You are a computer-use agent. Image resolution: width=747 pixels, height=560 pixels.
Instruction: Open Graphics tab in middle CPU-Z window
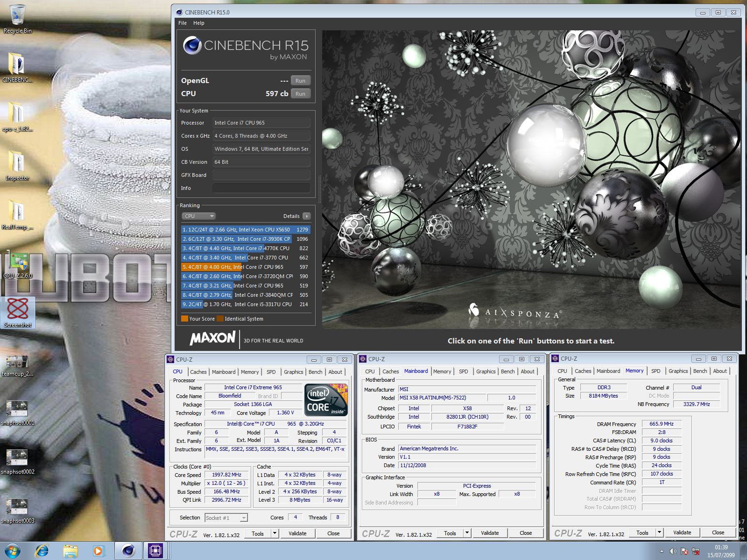point(486,371)
